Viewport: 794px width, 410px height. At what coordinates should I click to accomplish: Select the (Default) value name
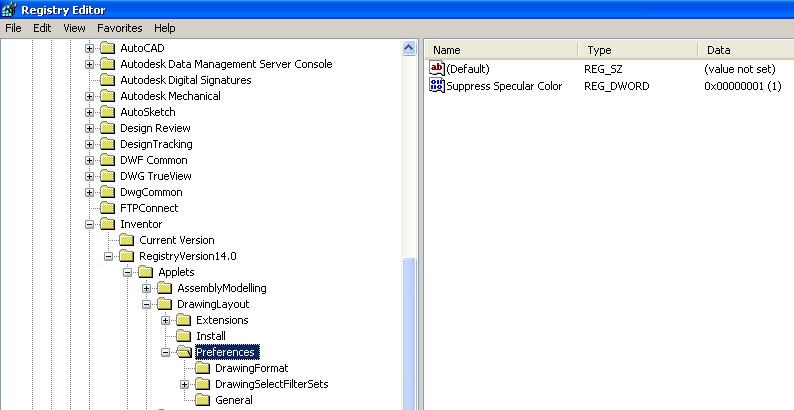point(468,69)
